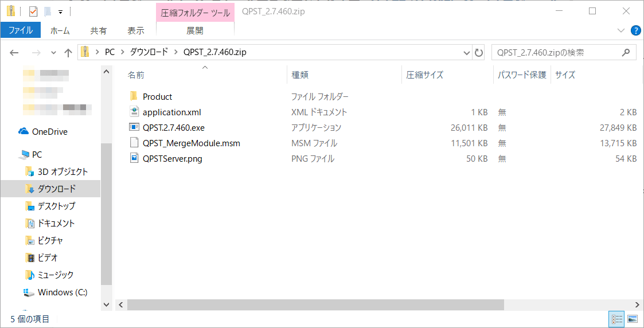
Task: Open the address bar history dropdown
Action: click(x=466, y=53)
